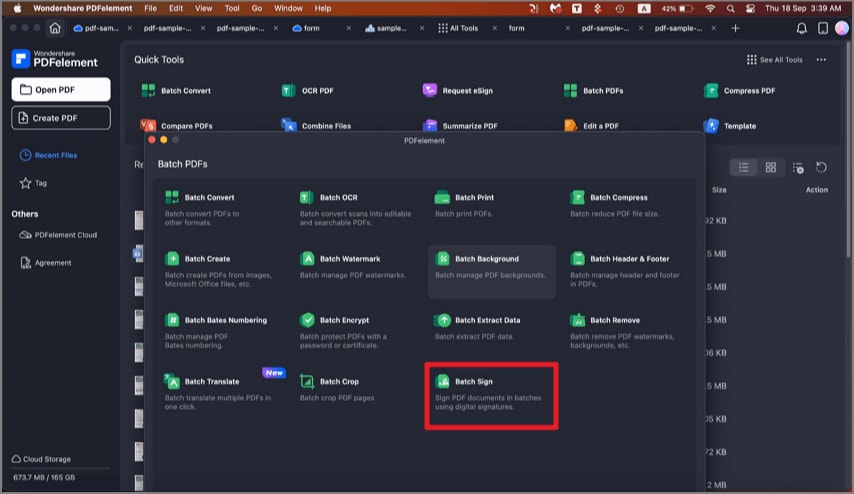Open Batch Sign tool

[x=491, y=395]
